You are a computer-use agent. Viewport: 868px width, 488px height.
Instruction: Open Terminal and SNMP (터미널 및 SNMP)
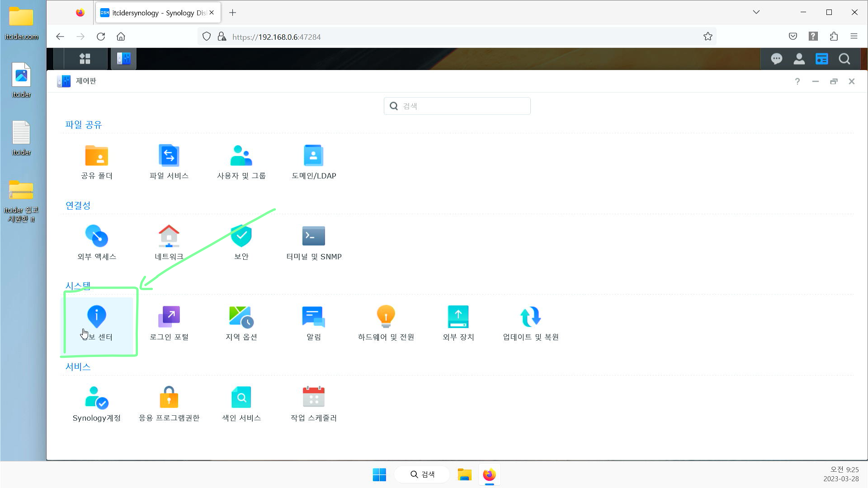coord(313,236)
